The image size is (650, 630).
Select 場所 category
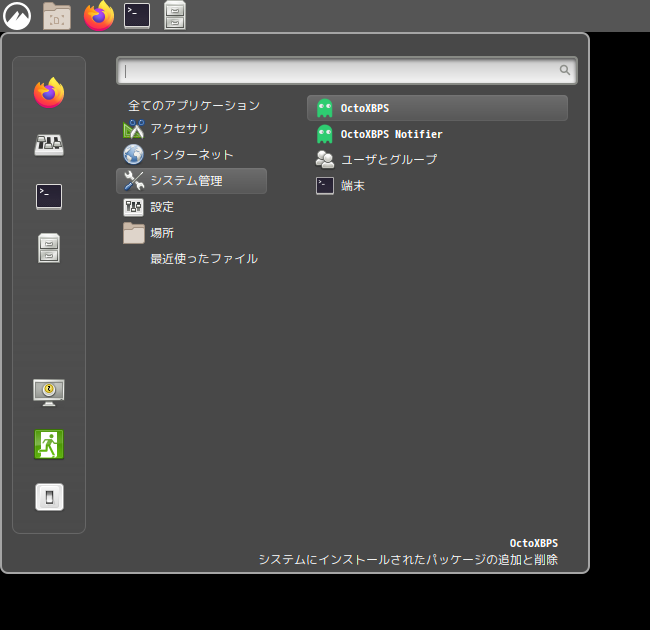point(192,233)
